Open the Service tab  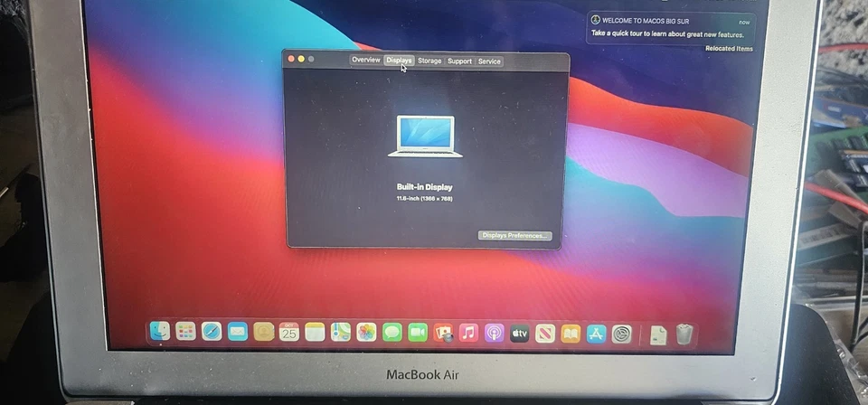(489, 61)
